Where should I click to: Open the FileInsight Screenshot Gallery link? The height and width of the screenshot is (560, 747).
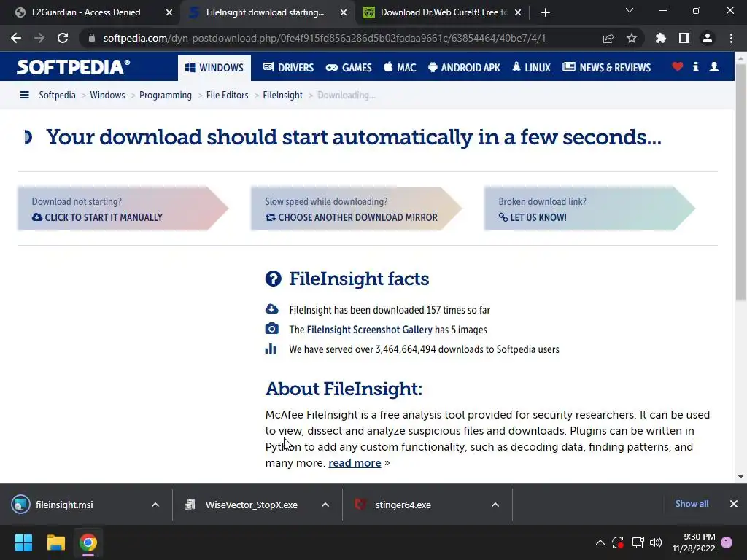369,330
